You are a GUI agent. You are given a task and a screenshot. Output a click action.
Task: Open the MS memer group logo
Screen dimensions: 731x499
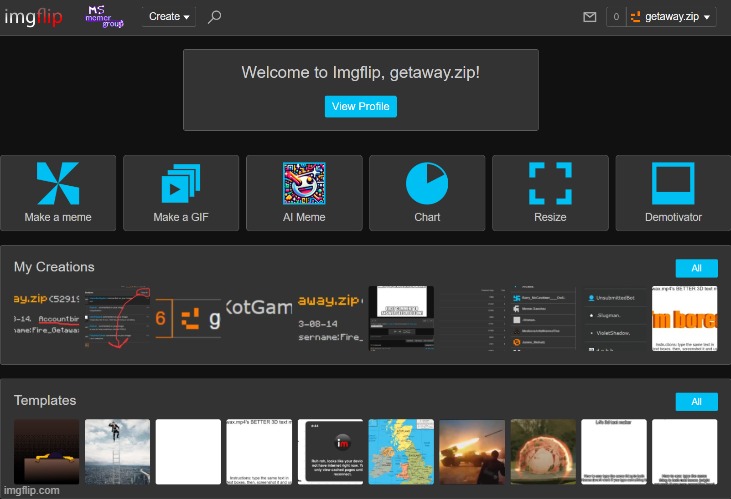point(104,17)
